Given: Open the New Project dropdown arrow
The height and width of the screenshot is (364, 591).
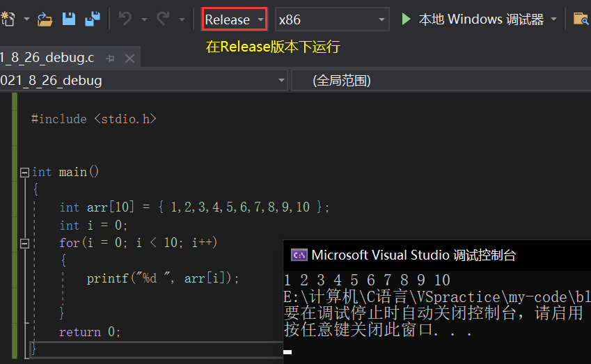Looking at the screenshot, I should 26,19.
